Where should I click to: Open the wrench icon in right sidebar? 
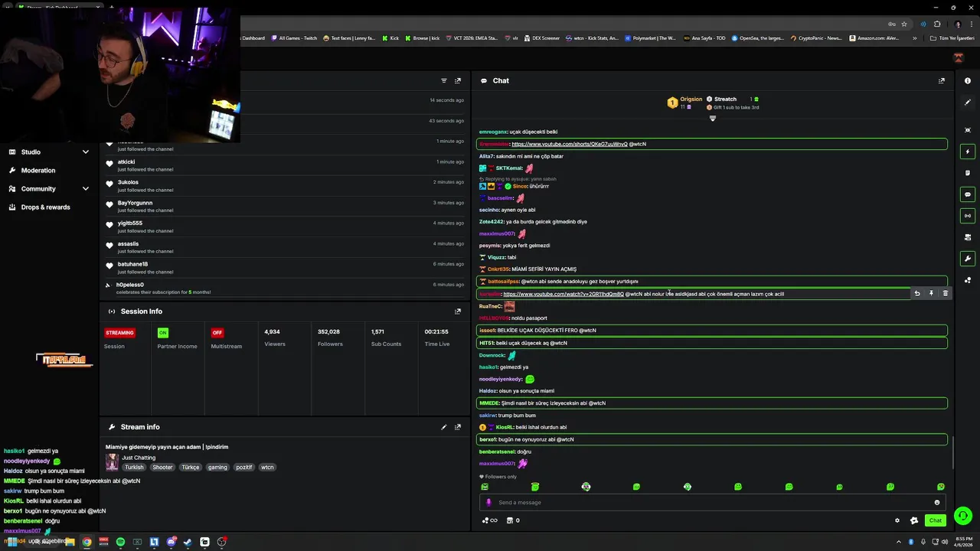pyautogui.click(x=968, y=259)
